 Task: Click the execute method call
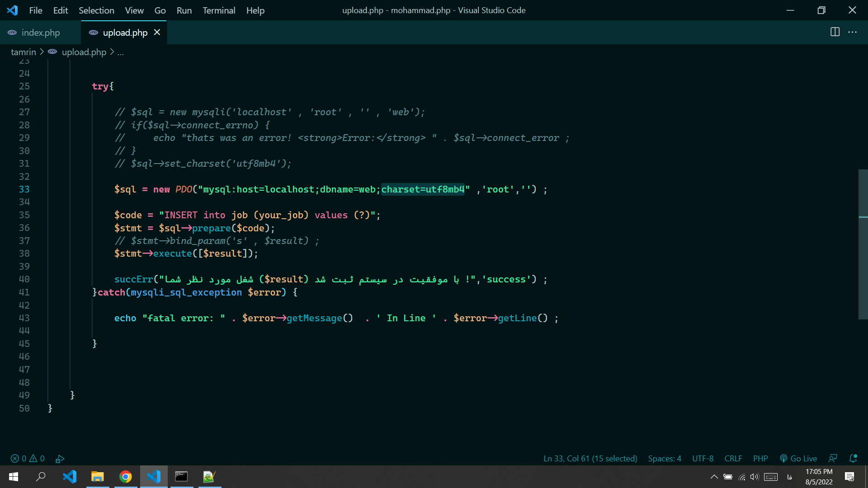coord(173,253)
